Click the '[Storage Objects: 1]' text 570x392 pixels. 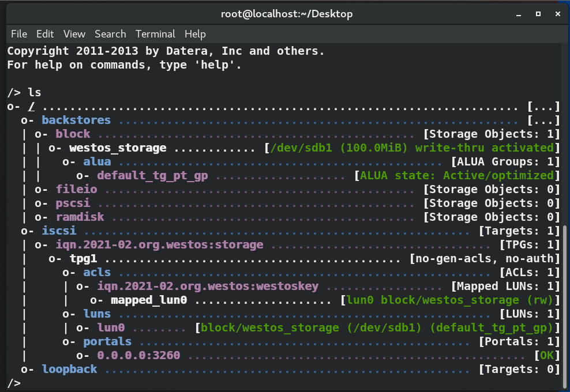[492, 134]
